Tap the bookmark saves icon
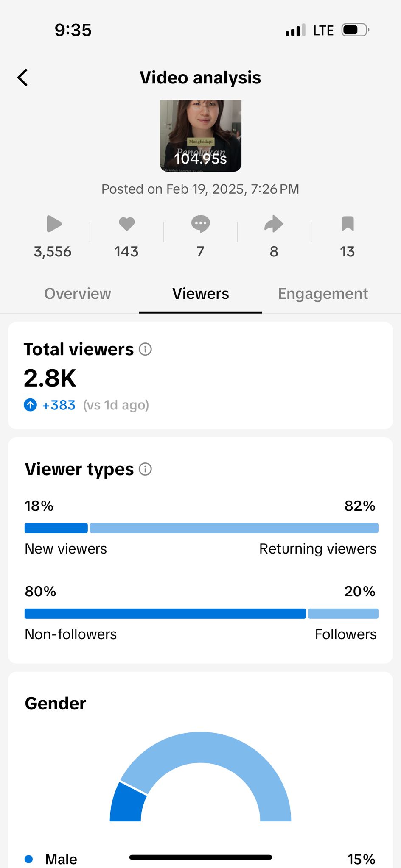The image size is (401, 868). [x=348, y=224]
